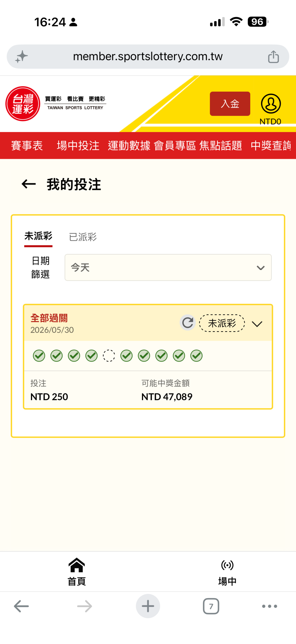Image resolution: width=296 pixels, height=644 pixels.
Task: Open a new browser tab with the plus button
Action: [148, 606]
